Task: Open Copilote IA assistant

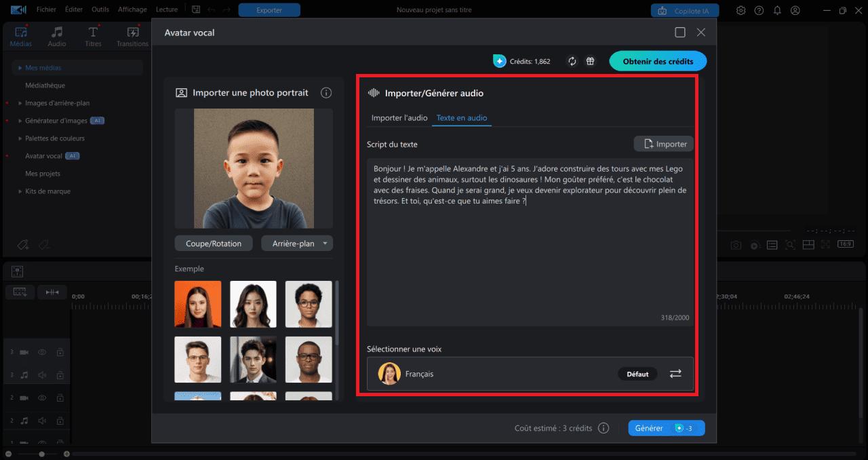Action: 685,10
